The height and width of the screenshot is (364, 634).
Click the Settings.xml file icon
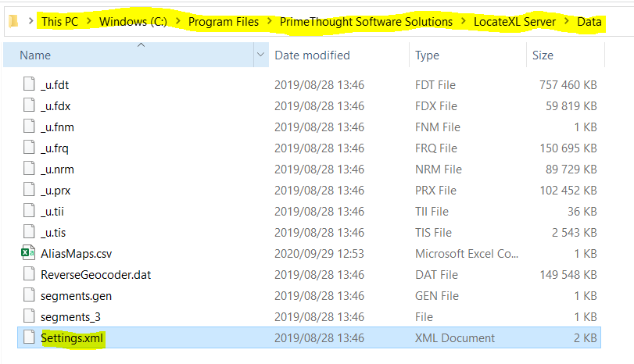[x=29, y=337]
